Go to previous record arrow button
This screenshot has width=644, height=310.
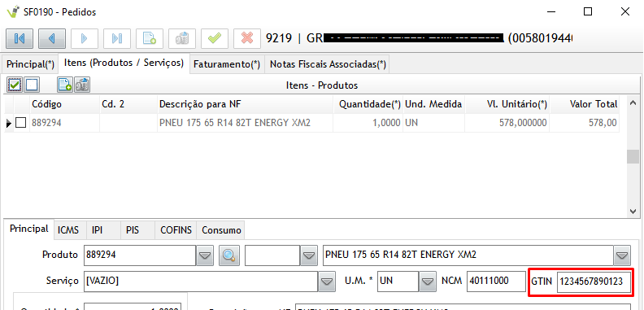click(x=52, y=38)
